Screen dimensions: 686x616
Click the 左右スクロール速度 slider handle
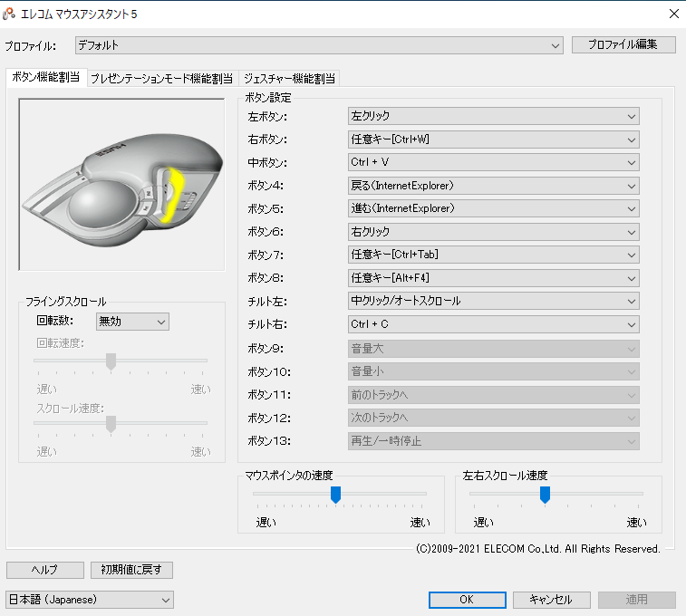tap(545, 495)
